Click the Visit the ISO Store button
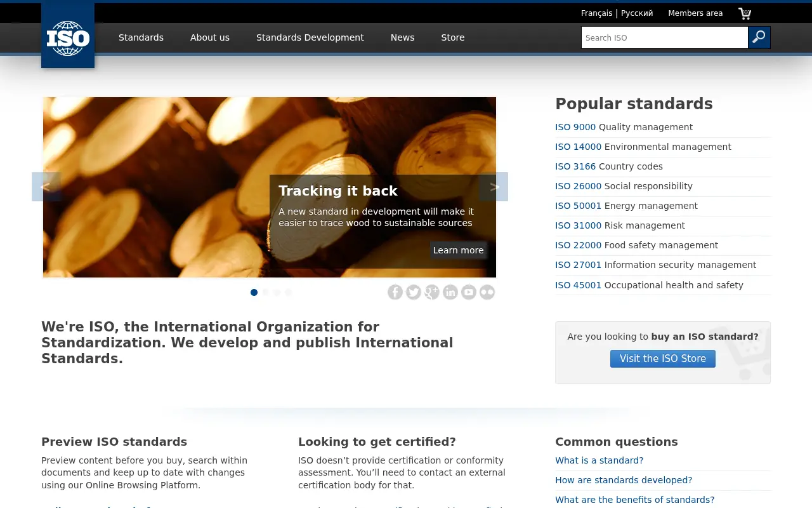This screenshot has height=508, width=812. 663,359
